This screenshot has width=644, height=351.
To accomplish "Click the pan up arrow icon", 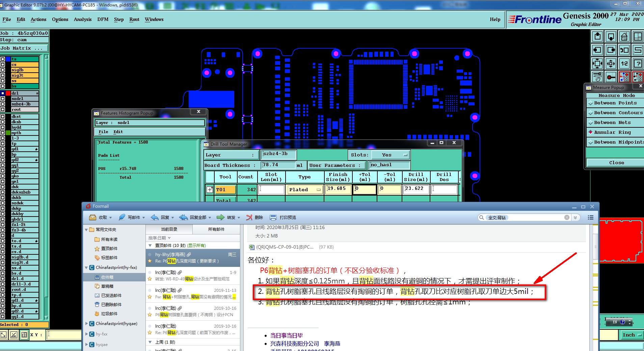I will tap(597, 36).
